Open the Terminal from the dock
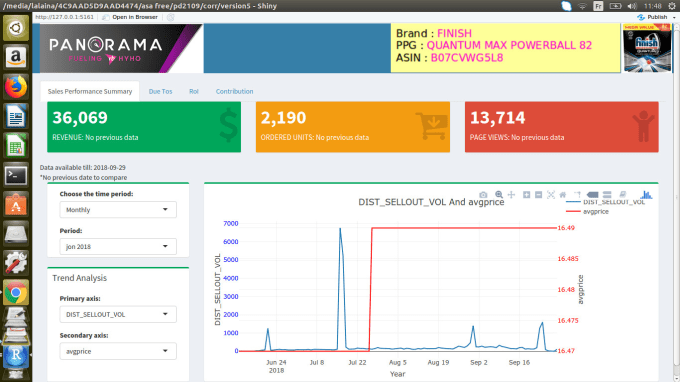 tap(16, 175)
